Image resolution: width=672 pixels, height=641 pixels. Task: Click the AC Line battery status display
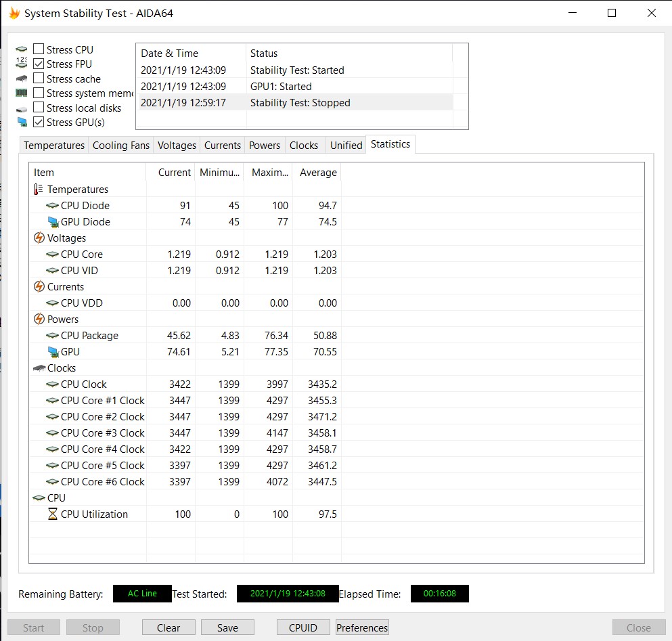142,594
